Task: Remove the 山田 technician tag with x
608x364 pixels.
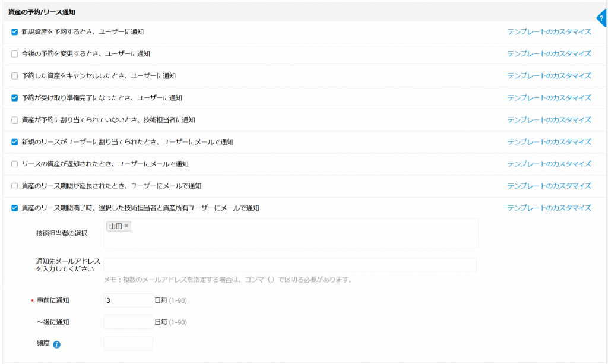Action: pos(126,226)
